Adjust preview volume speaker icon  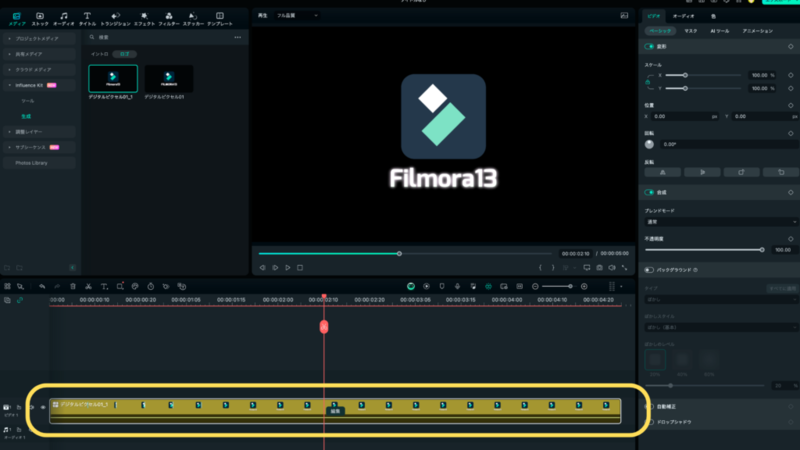point(612,267)
